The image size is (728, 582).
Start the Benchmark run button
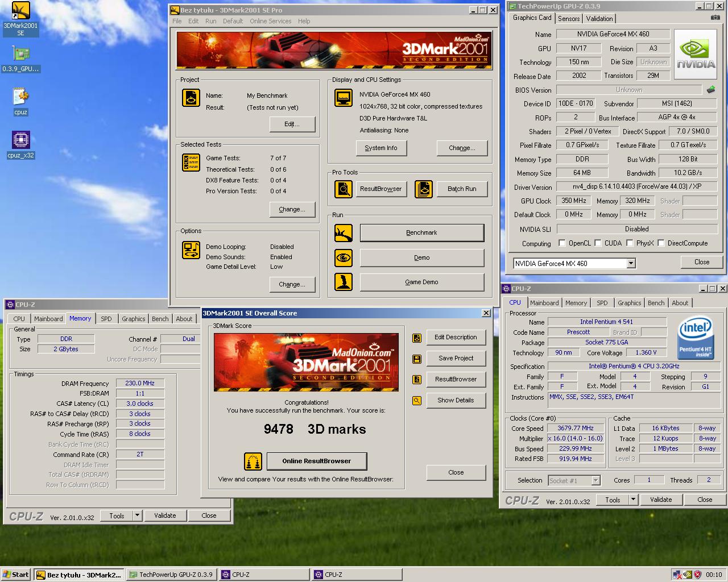pyautogui.click(x=422, y=232)
